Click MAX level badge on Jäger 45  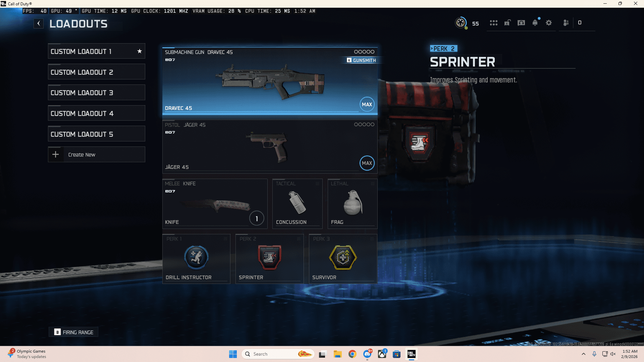[367, 163]
